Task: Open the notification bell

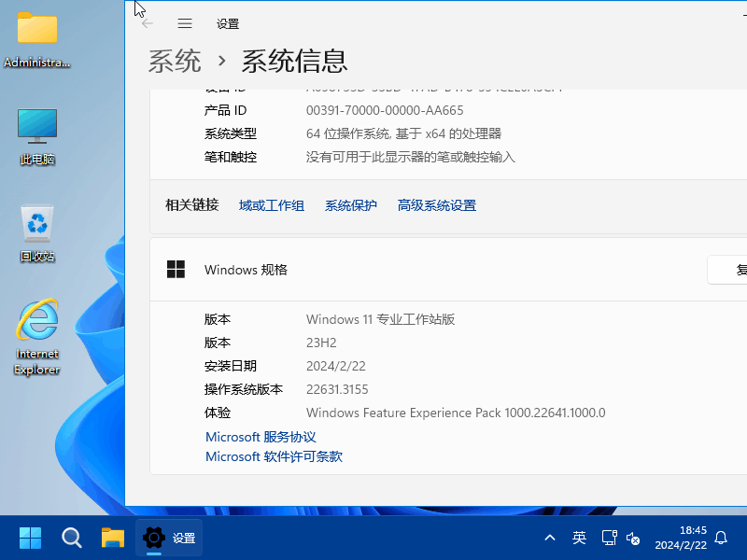Action: pyautogui.click(x=721, y=539)
